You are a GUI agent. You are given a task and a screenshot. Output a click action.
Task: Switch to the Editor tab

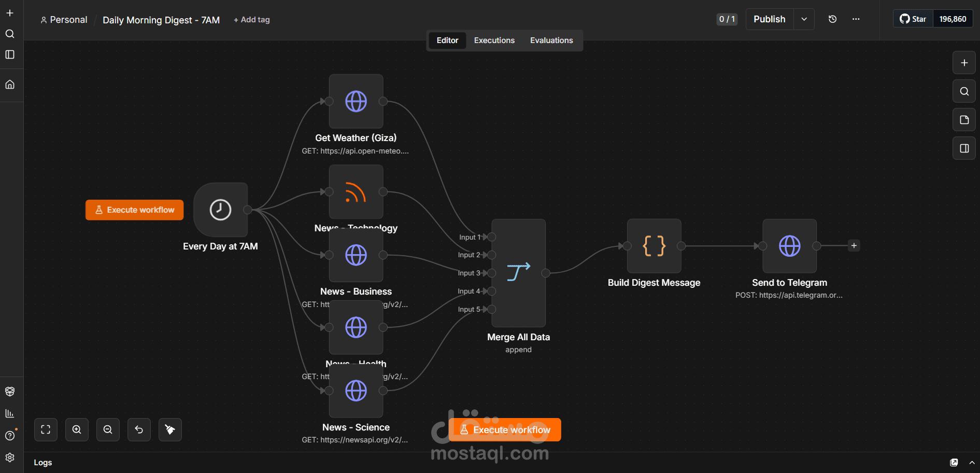(447, 40)
